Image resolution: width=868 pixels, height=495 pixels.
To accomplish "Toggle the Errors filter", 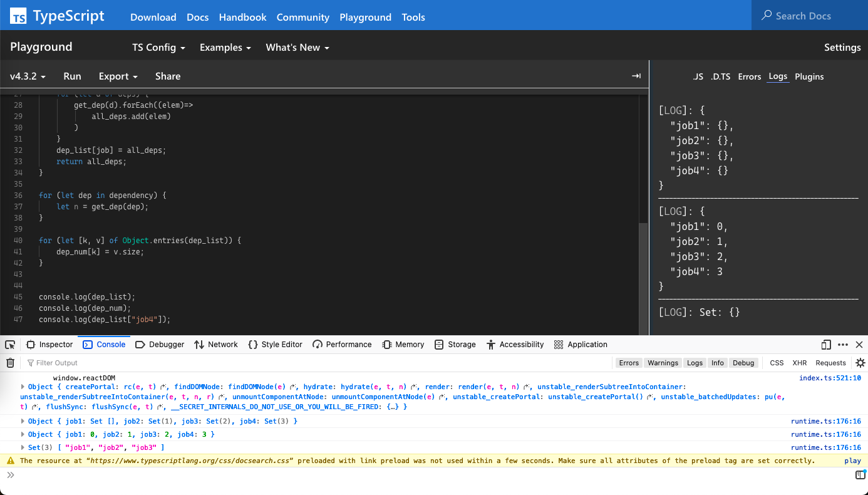I will pos(629,363).
